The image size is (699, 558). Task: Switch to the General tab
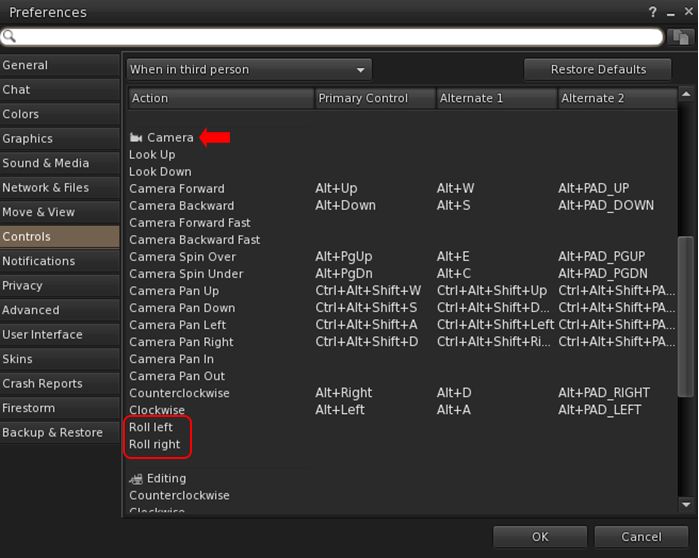click(x=60, y=65)
